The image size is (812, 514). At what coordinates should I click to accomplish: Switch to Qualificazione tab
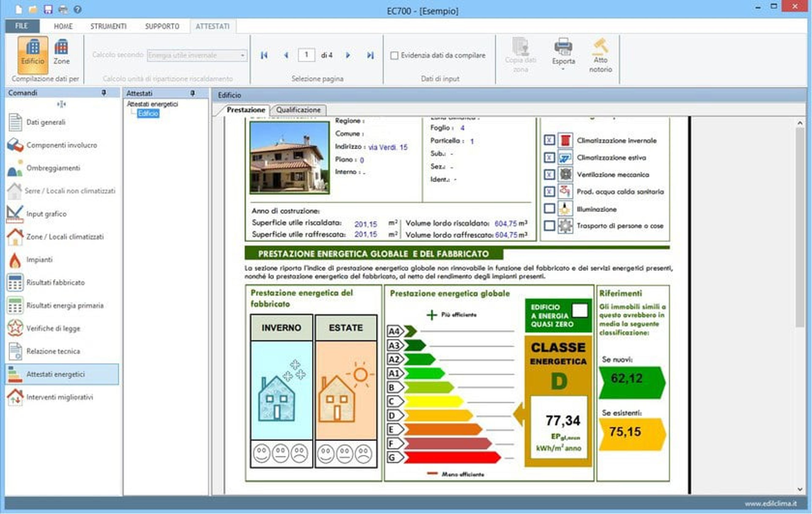tap(298, 110)
